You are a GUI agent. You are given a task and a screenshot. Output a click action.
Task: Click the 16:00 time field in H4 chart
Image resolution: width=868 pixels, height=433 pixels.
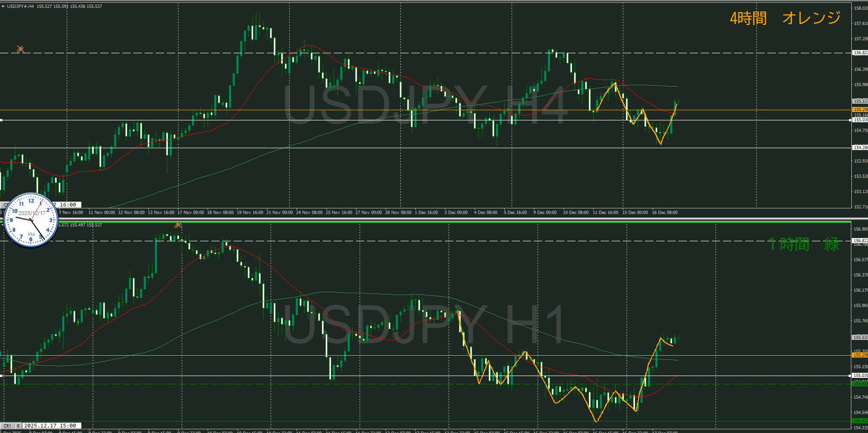click(x=68, y=205)
